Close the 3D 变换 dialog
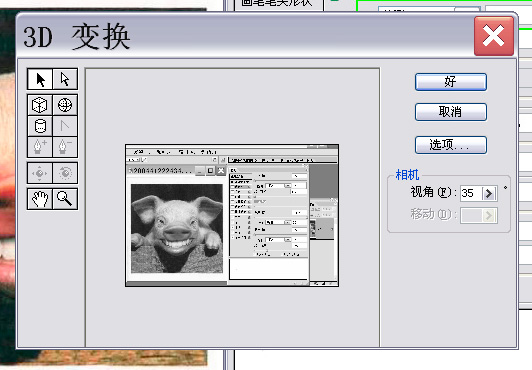 [494, 36]
